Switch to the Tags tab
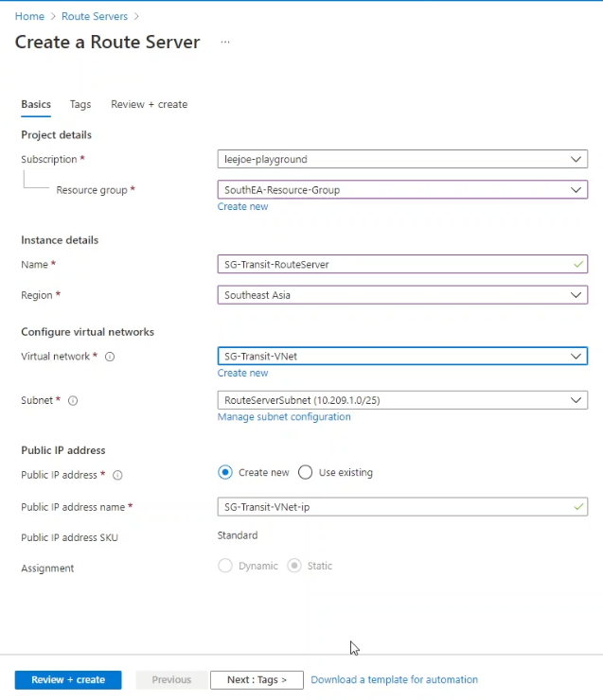This screenshot has height=700, width=603. pyautogui.click(x=80, y=104)
